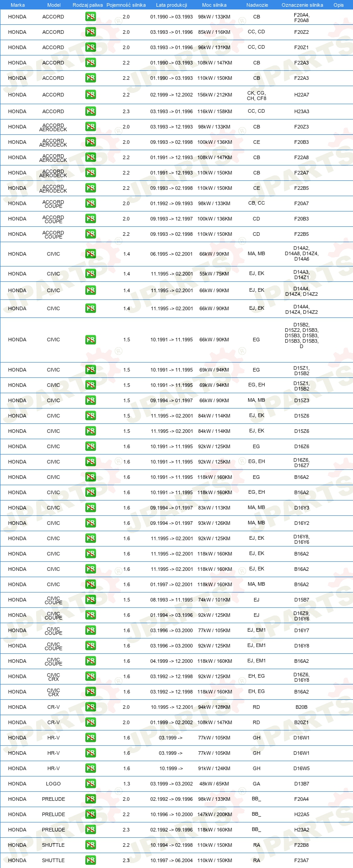The height and width of the screenshot is (868, 353).
Task: Click the Model column header
Action: point(54,5)
